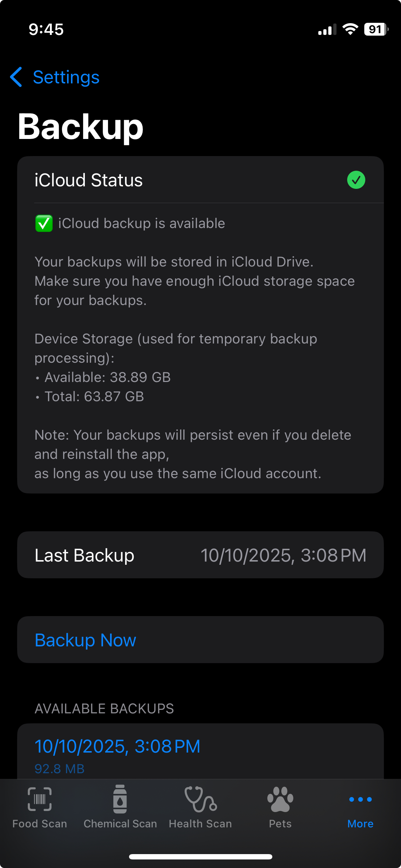Select the Last Backup row
Viewport: 401px width, 868px height.
point(200,555)
